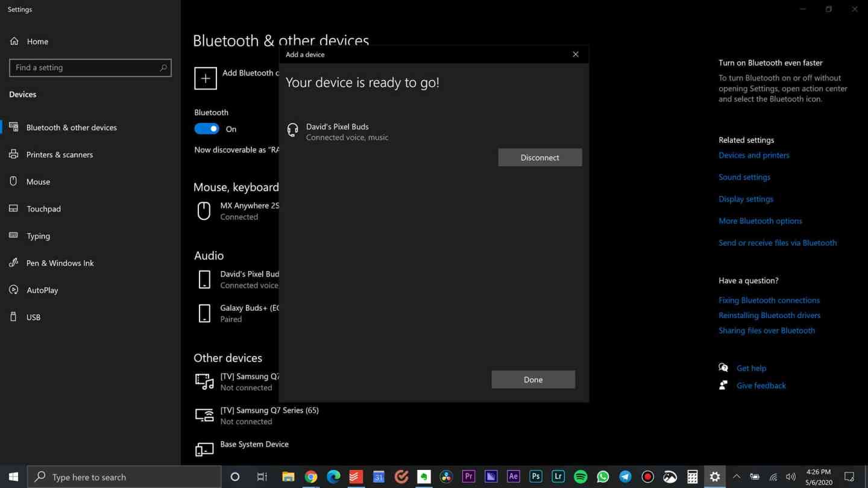Open File Explorer from the taskbar

(288, 477)
